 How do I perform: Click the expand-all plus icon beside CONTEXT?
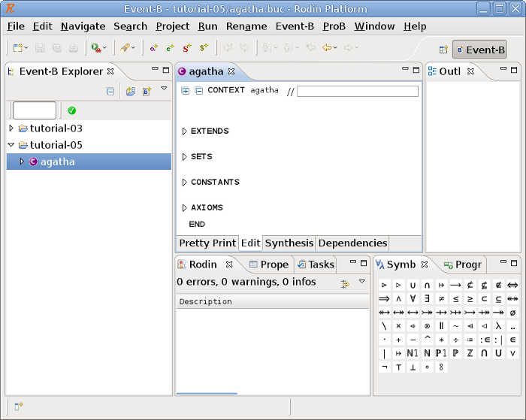185,91
